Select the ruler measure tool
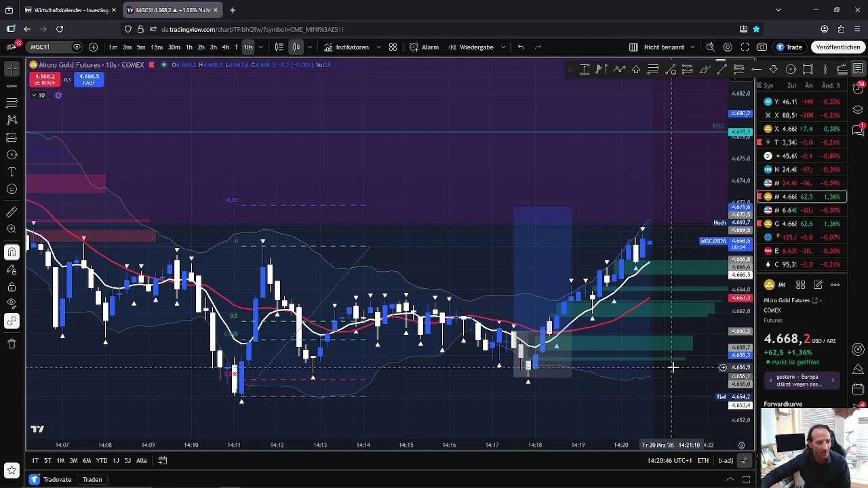868x488 pixels. [12, 212]
